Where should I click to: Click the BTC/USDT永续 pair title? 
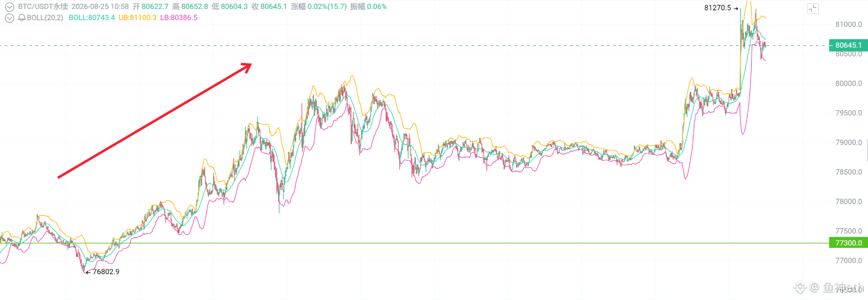tap(43, 6)
